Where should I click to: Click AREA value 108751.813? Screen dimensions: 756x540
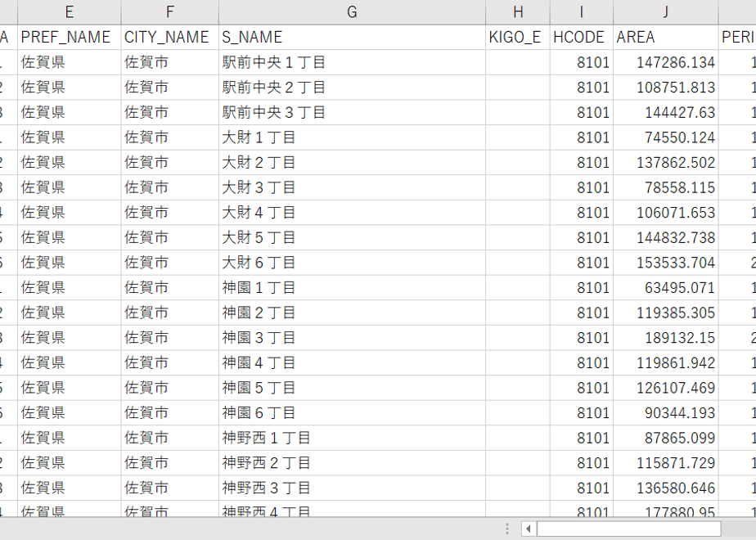666,88
